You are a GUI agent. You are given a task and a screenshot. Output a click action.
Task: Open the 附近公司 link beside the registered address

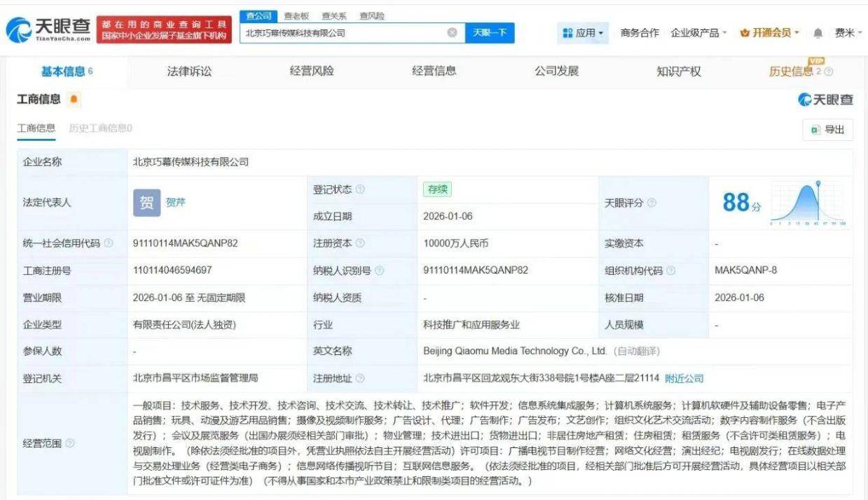point(686,377)
